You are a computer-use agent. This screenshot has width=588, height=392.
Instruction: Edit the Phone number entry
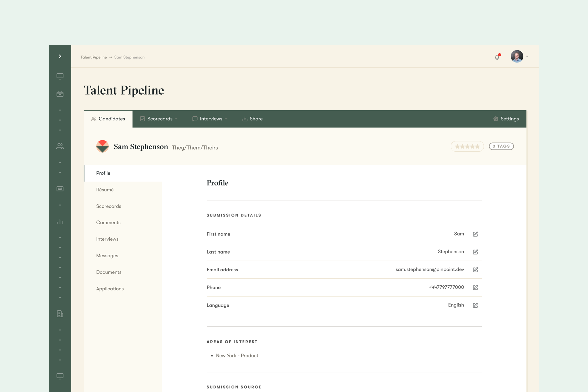point(475,287)
